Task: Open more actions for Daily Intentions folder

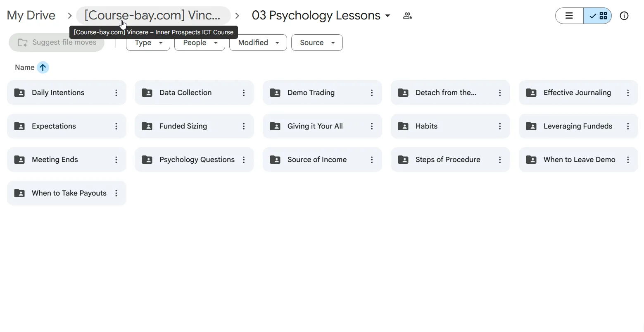Action: (116, 93)
